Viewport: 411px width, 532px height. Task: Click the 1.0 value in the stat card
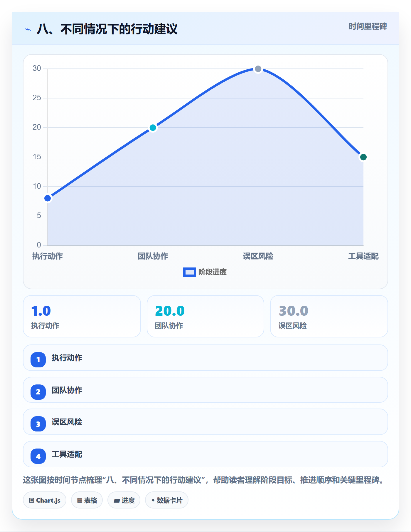click(x=41, y=311)
